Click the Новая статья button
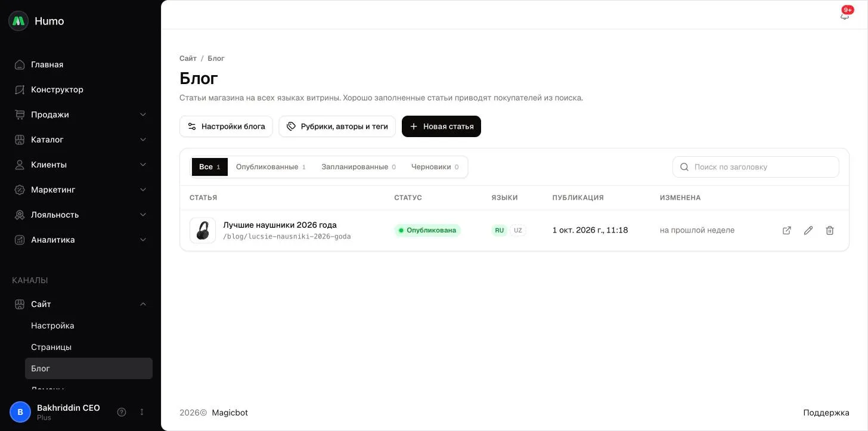The height and width of the screenshot is (431, 868). coord(441,126)
